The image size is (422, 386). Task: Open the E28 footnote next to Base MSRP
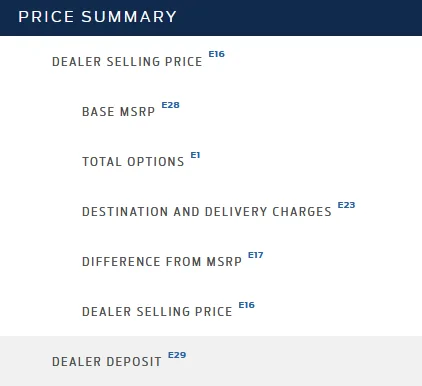170,105
